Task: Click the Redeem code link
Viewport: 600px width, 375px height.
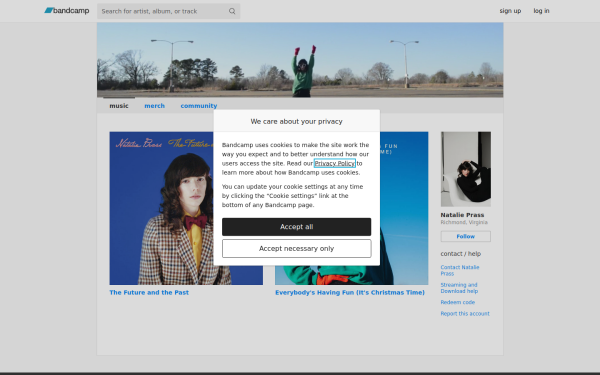Action: [458, 302]
